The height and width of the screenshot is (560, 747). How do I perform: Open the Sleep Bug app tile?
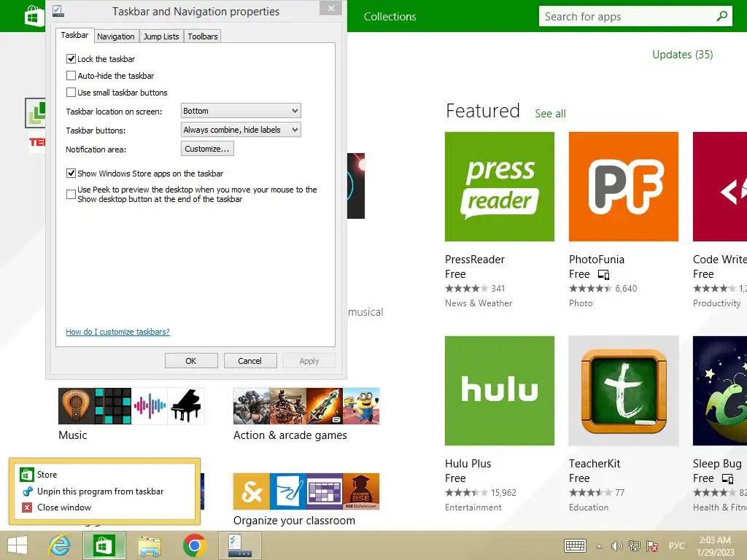point(720,391)
